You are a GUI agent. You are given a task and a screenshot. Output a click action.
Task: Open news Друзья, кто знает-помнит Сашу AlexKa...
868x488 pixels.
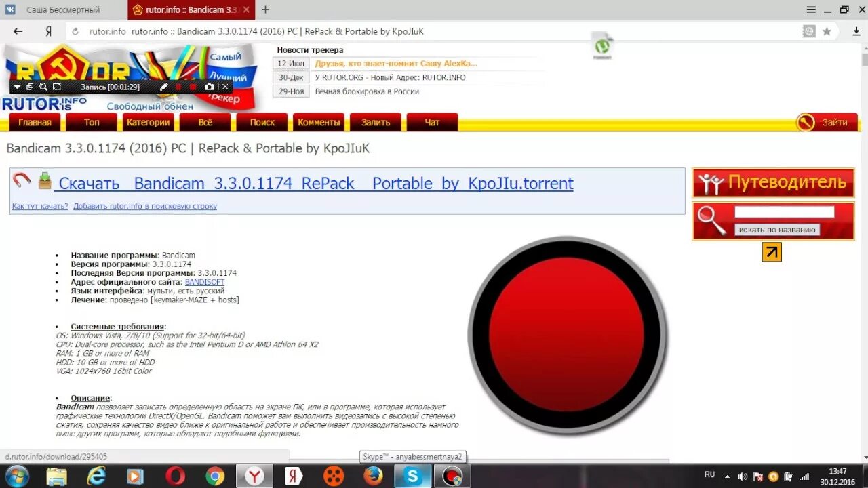tap(396, 63)
